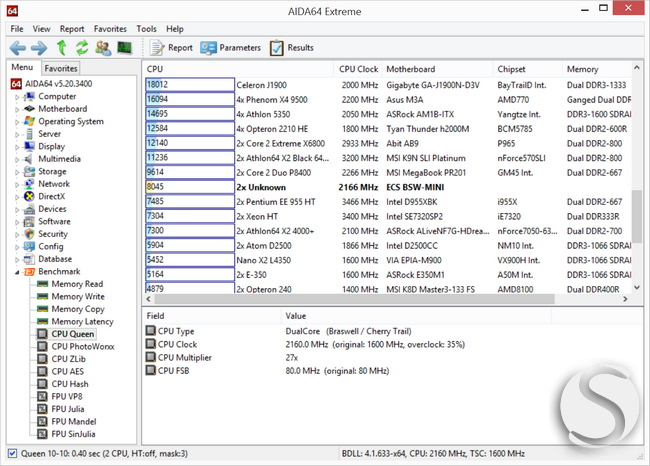Click the Config tree icon
Screen dimensions: 650x466
pos(29,246)
